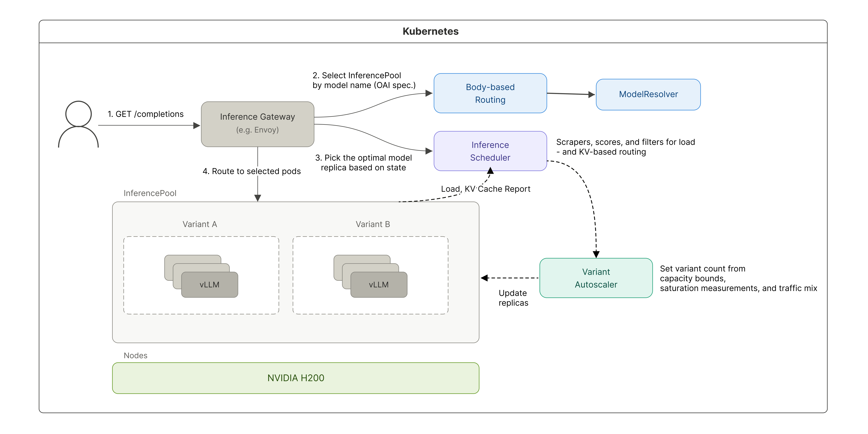Viewport: 868px width, 434px height.
Task: Click the user person icon
Action: (x=78, y=124)
